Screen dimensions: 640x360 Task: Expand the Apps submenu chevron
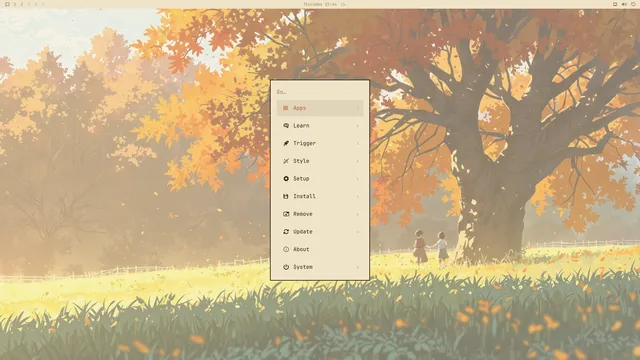(x=358, y=108)
